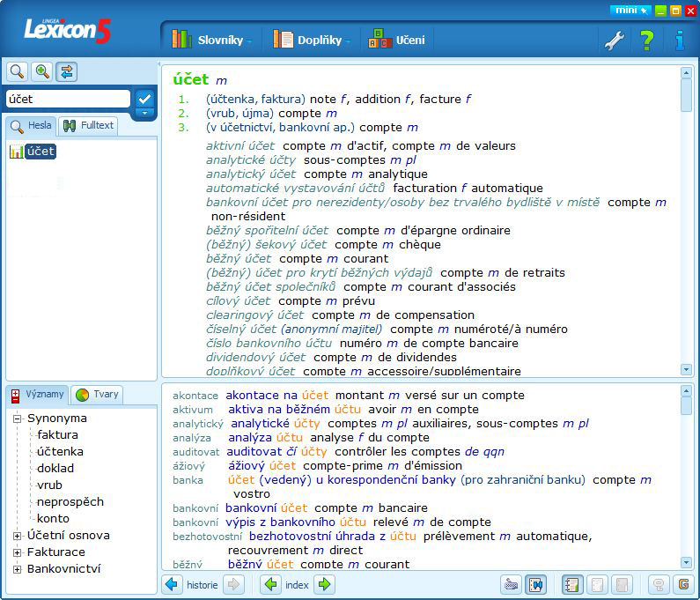Image resolution: width=700 pixels, height=600 pixels.
Task: Go back in historie with blue arrow
Action: coord(172,584)
